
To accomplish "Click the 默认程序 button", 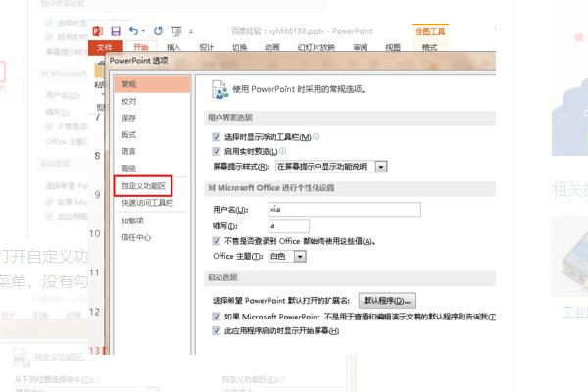I will click(387, 301).
